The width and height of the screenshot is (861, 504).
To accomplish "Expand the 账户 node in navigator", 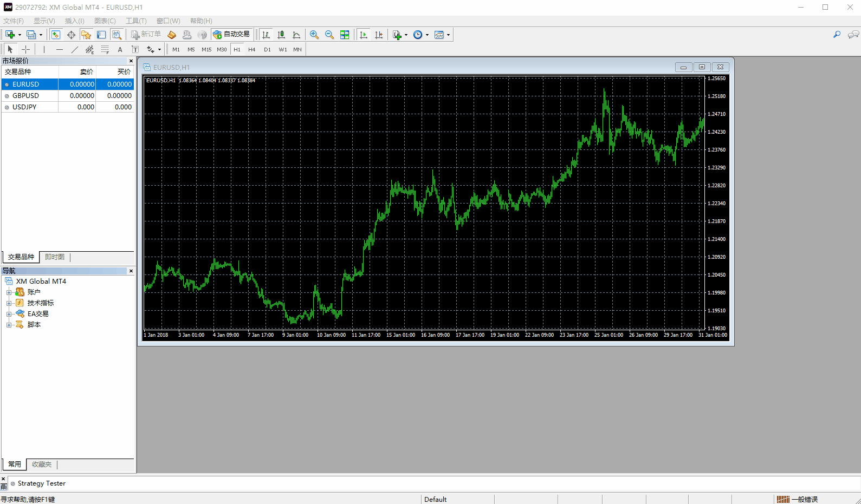I will pyautogui.click(x=9, y=292).
